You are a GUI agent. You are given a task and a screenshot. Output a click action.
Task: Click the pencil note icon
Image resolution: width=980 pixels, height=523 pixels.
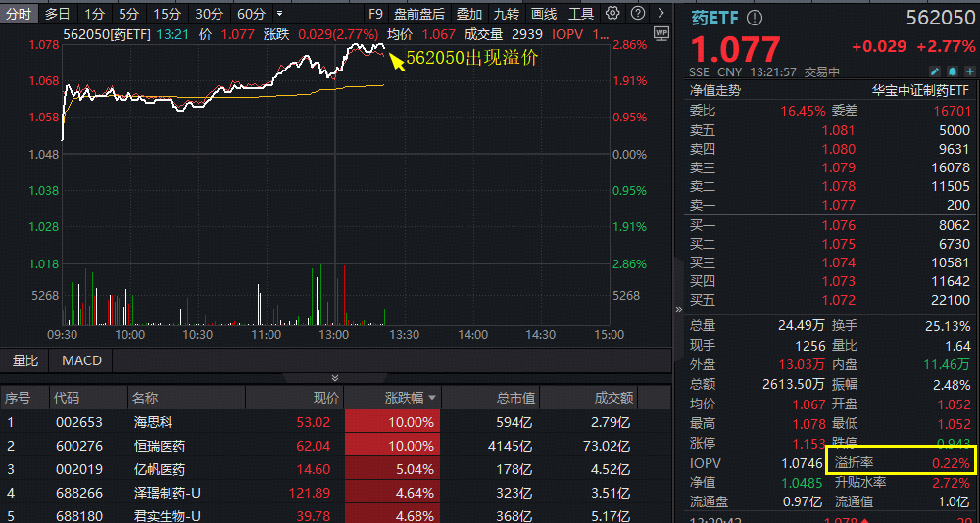pyautogui.click(x=934, y=71)
